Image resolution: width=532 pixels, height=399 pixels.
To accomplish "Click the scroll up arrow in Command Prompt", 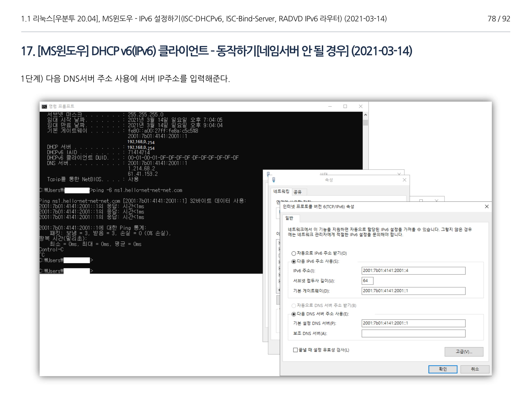I will tap(365, 115).
